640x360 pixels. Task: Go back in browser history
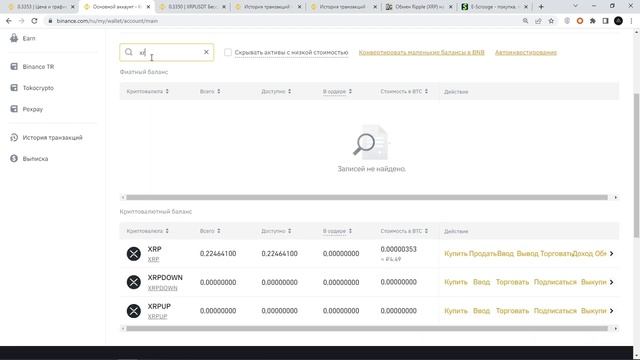pyautogui.click(x=9, y=21)
